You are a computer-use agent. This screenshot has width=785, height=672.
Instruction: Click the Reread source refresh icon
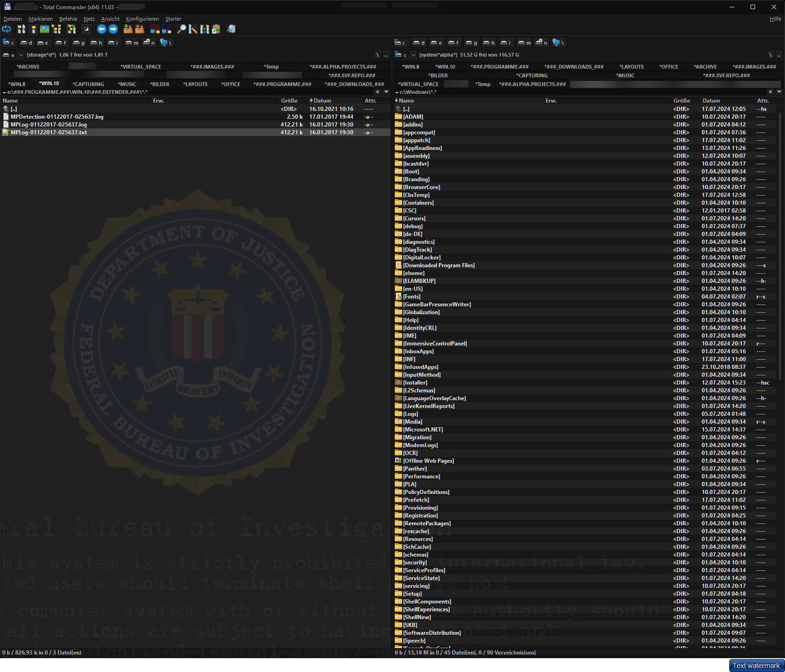pyautogui.click(x=6, y=29)
